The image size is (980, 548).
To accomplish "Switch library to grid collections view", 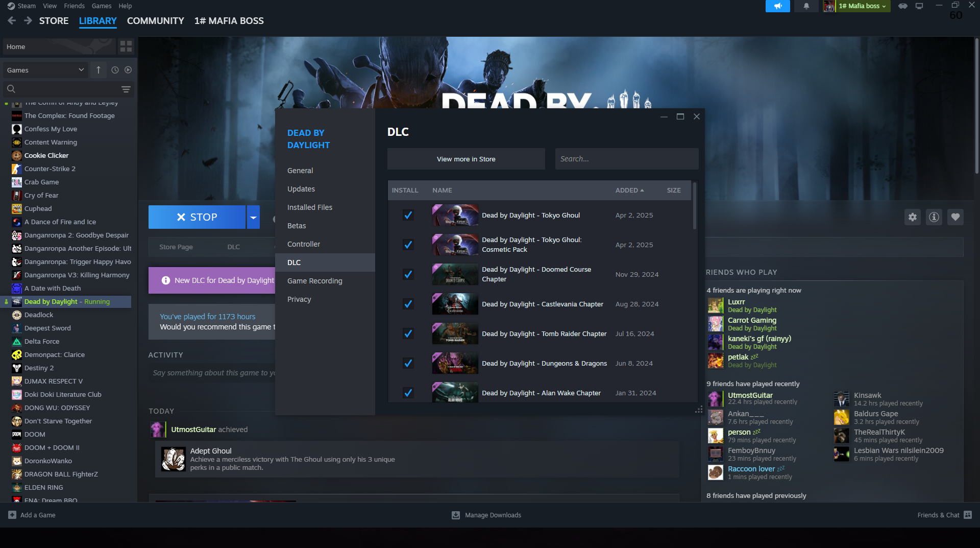I will (126, 46).
